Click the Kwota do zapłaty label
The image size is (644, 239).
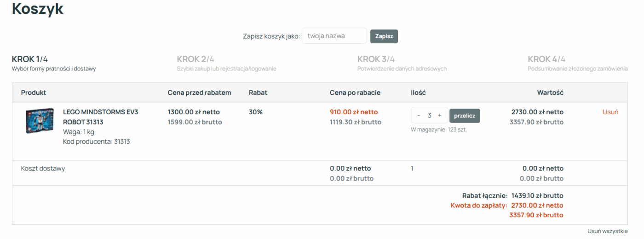479,205
